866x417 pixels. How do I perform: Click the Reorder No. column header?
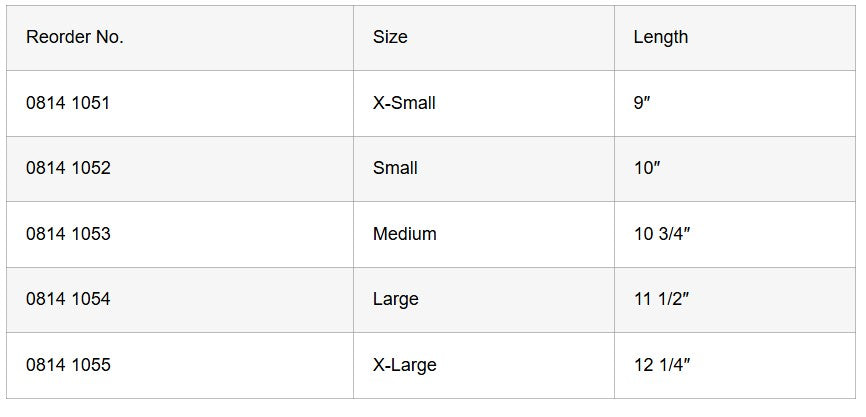click(x=75, y=37)
